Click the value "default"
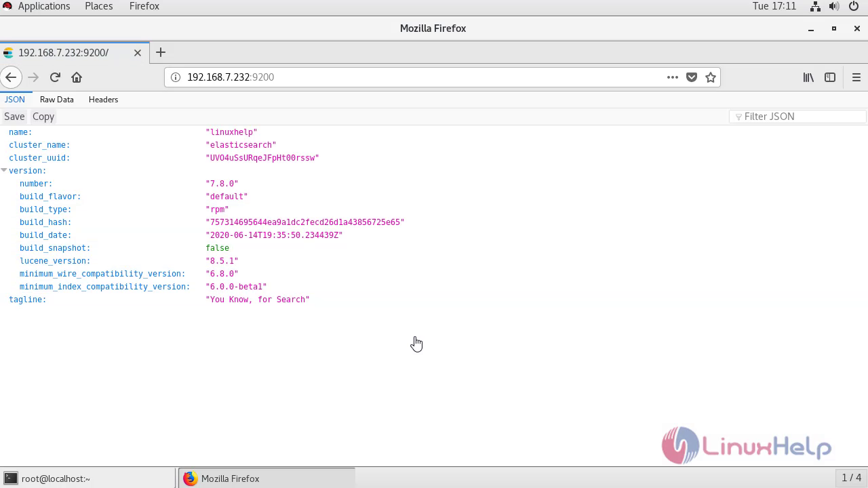 coord(227,197)
